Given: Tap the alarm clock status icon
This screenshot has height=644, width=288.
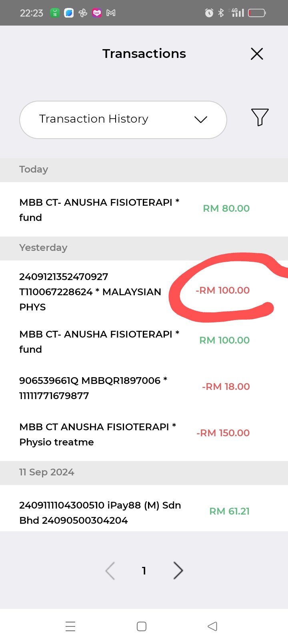Looking at the screenshot, I should point(209,13).
